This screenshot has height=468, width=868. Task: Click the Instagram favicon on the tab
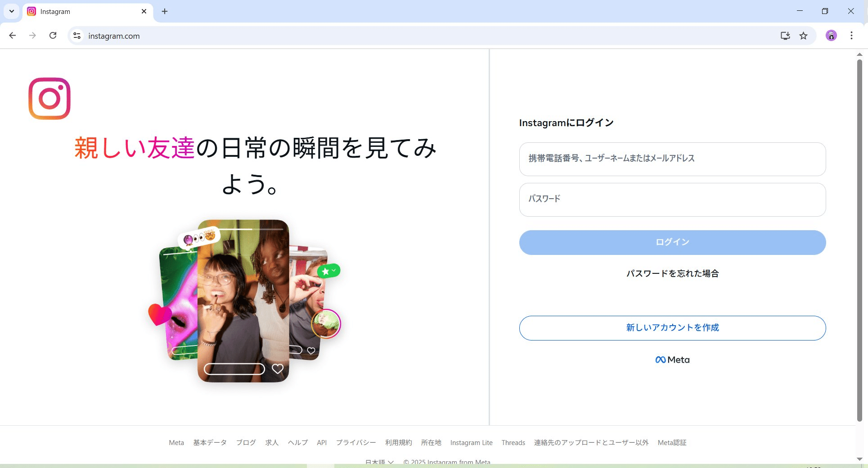click(31, 11)
